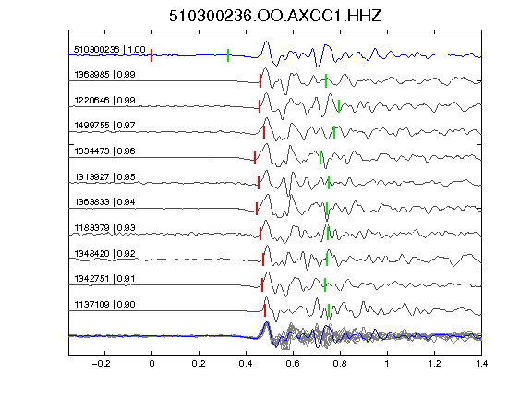
Task: Click the label '1137109 | 0.90'
Action: pyautogui.click(x=105, y=305)
